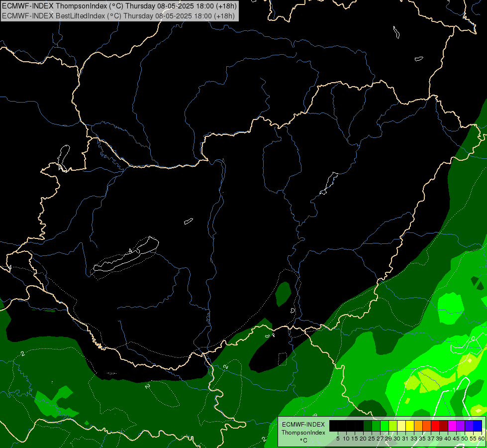Select the yellow-green 29–30 legend swatch
Screen dimensions: 487x448
pyautogui.click(x=393, y=426)
